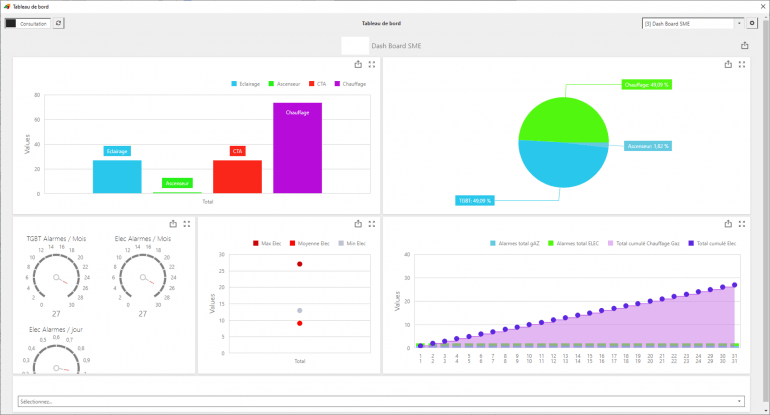
Task: Expand the bar chart panel to fullscreen
Action: click(372, 64)
